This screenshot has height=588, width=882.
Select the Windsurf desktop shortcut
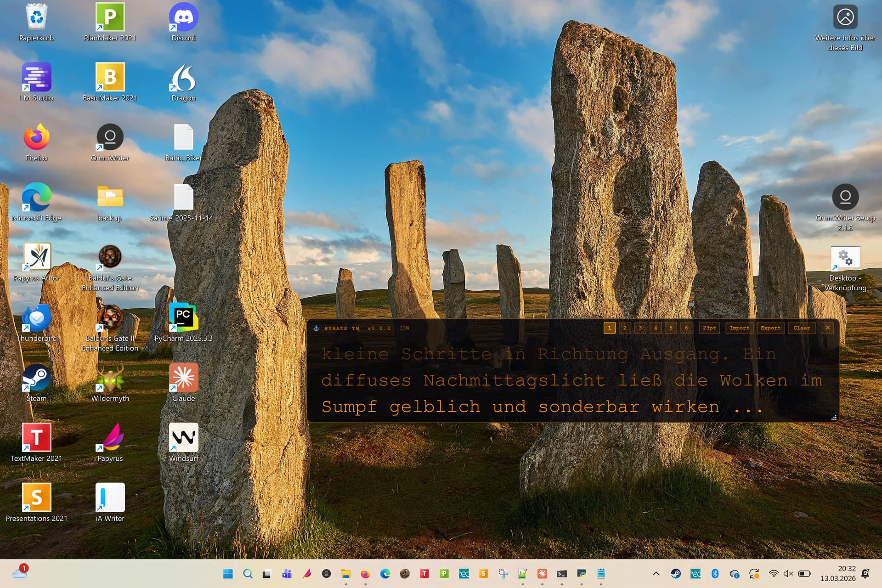click(183, 438)
